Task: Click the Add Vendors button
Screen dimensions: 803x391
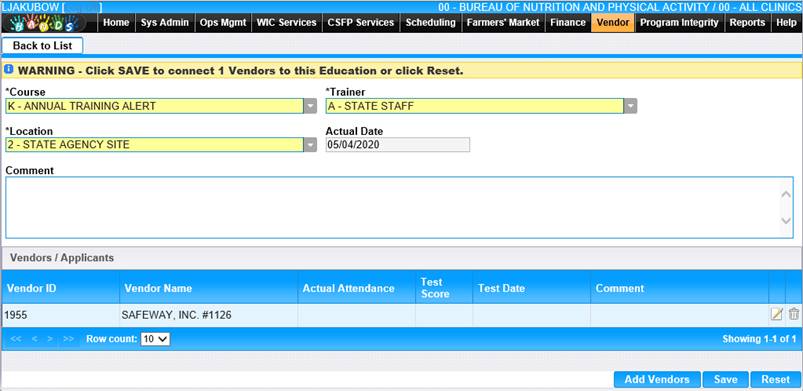Action: tap(657, 380)
